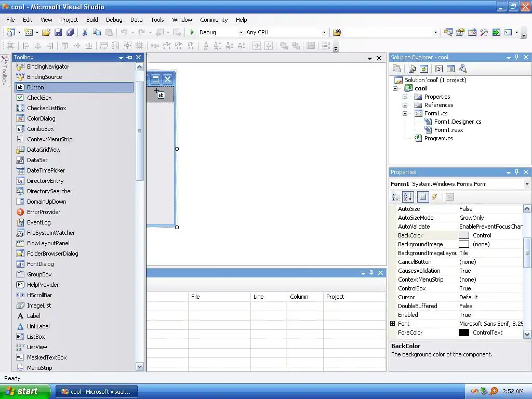Click the New Project toolbar icon
This screenshot has height=399, width=532.
[x=10, y=32]
